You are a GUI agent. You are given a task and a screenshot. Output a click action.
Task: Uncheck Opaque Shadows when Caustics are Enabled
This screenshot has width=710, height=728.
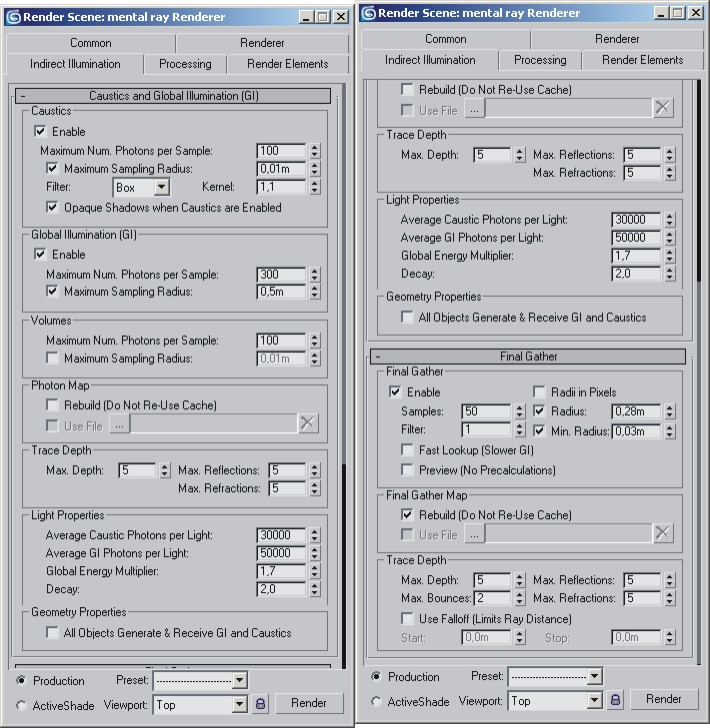52,207
